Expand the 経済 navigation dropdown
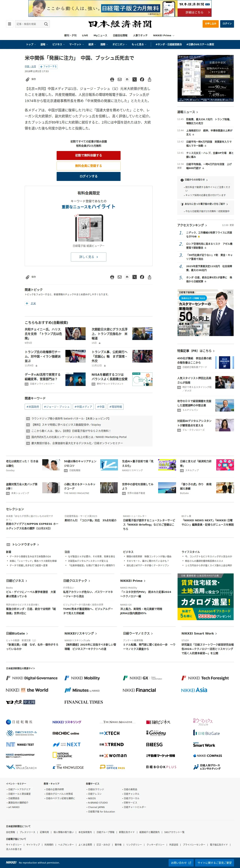Screen dimensions: 240x868 pyautogui.click(x=92, y=44)
